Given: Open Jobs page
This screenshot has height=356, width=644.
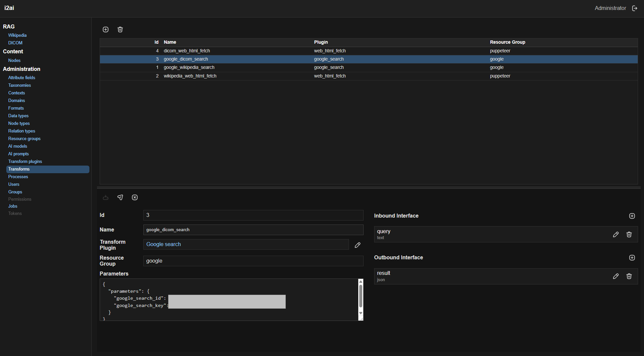Looking at the screenshot, I should (x=13, y=206).
